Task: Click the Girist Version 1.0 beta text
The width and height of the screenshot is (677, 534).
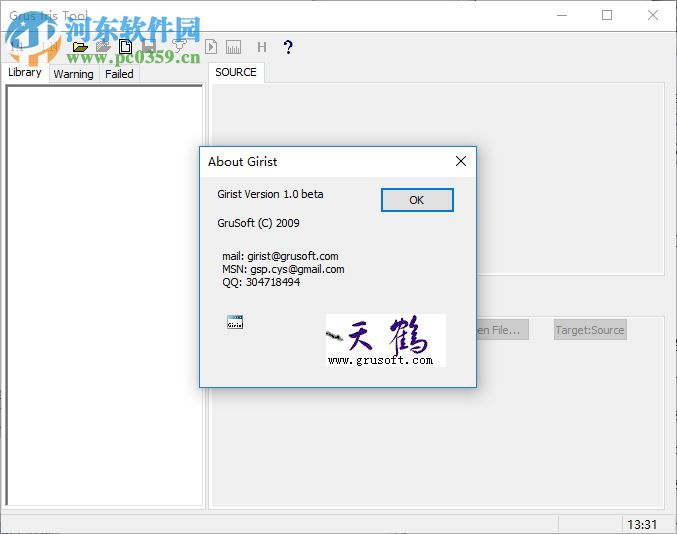Action: [x=270, y=194]
